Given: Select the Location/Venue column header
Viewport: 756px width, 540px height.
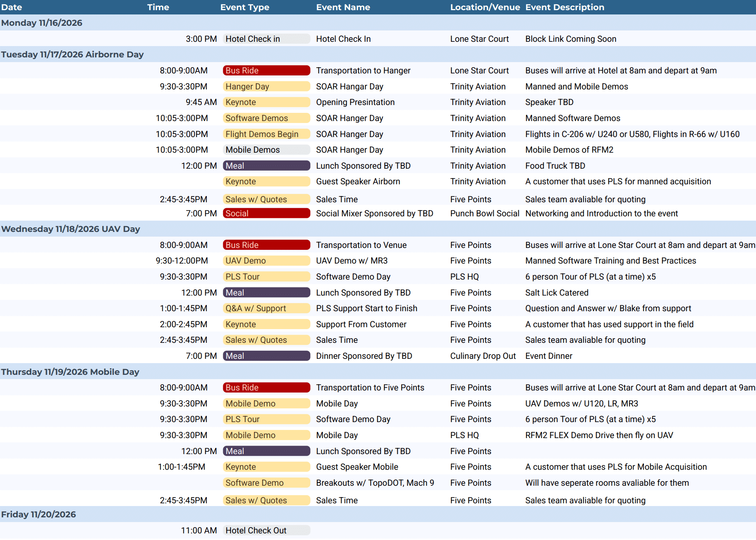Looking at the screenshot, I should pos(485,7).
